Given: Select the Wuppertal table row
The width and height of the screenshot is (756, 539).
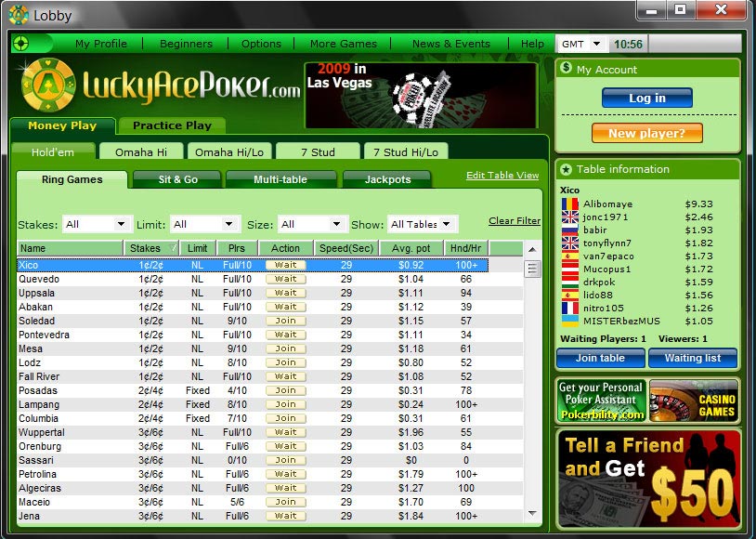Looking at the screenshot, I should (270, 432).
